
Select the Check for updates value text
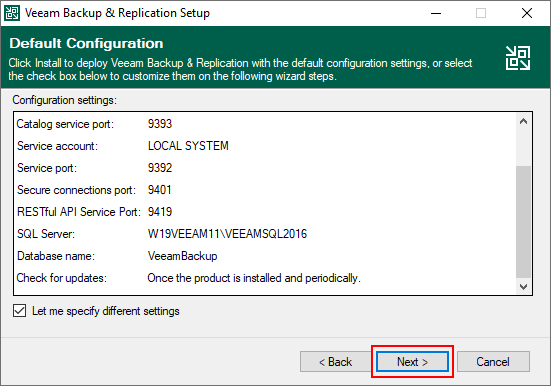click(x=254, y=278)
